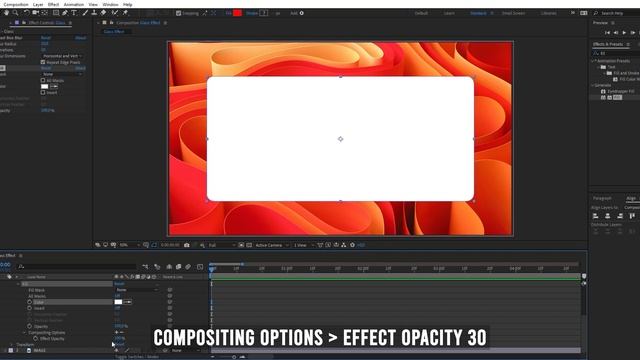This screenshot has height=360, width=640.
Task: Select the Roto Brush tool
Action: coord(115,13)
